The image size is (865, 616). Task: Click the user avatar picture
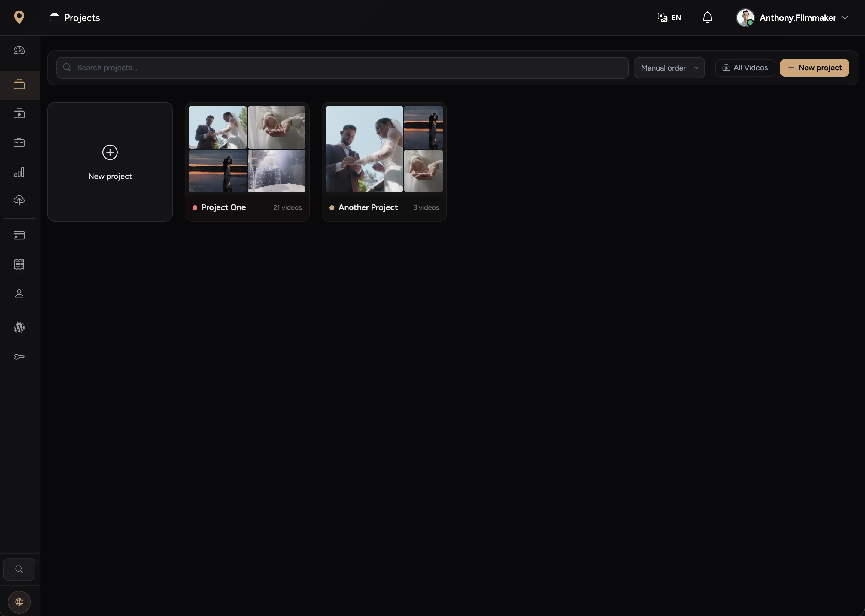click(x=745, y=17)
